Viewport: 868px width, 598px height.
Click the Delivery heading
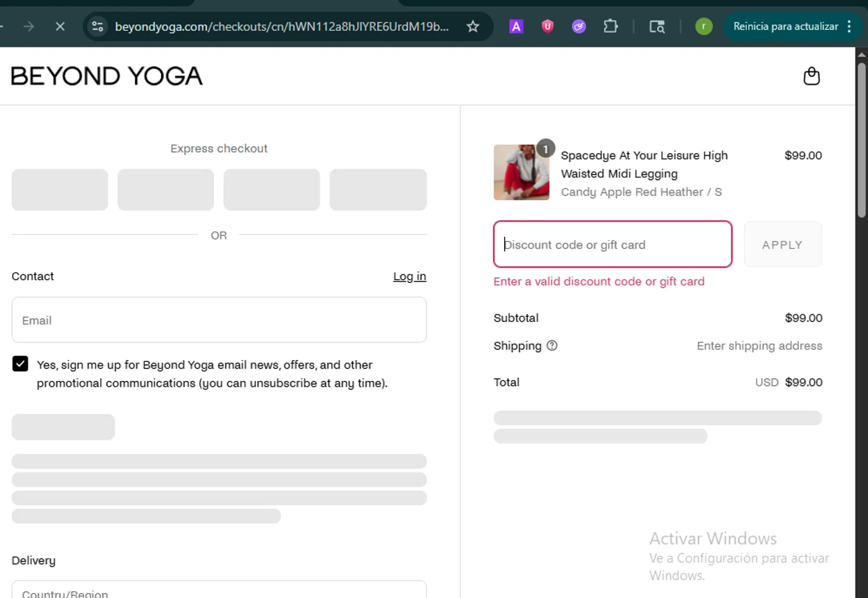click(34, 560)
